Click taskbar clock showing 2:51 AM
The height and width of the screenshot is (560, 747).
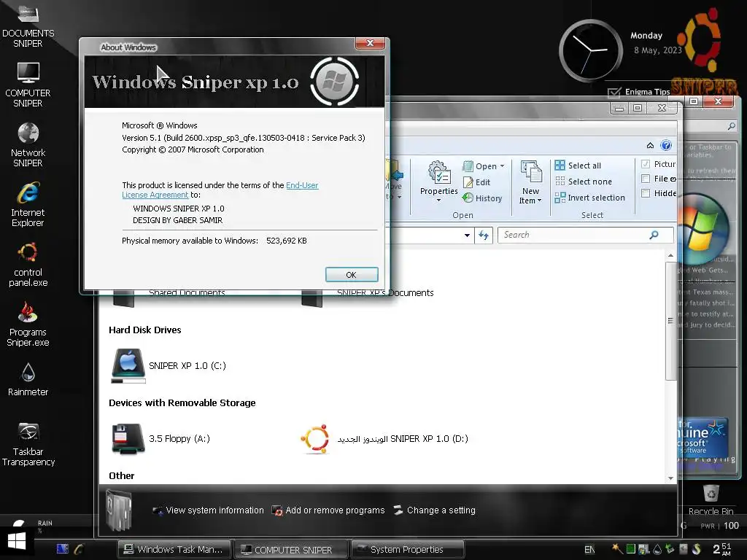(721, 549)
